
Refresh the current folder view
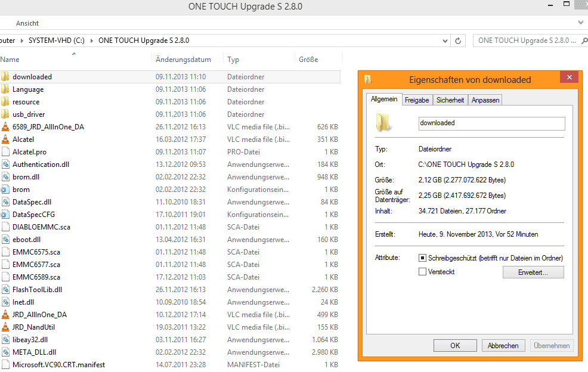point(458,41)
